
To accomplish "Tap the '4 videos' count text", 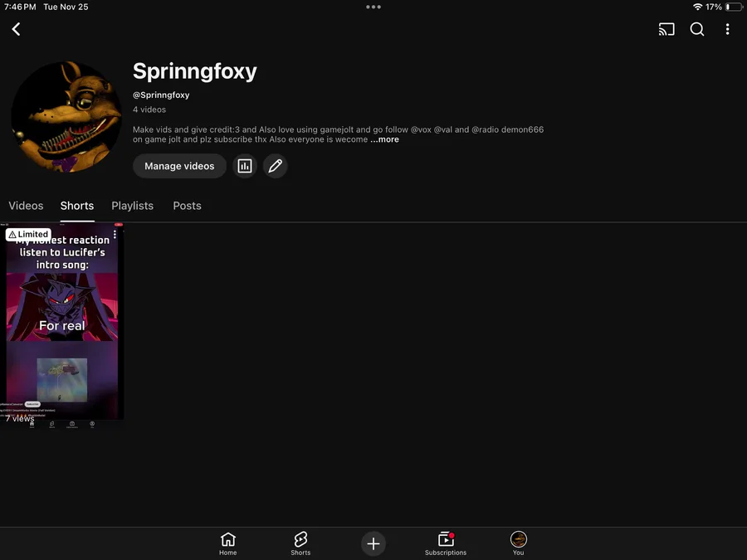I will pyautogui.click(x=149, y=110).
